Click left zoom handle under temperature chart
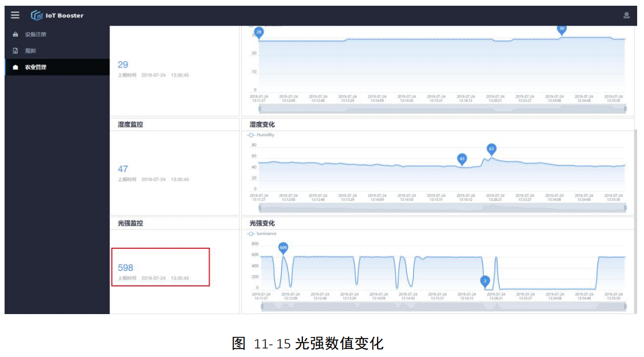 point(259,109)
